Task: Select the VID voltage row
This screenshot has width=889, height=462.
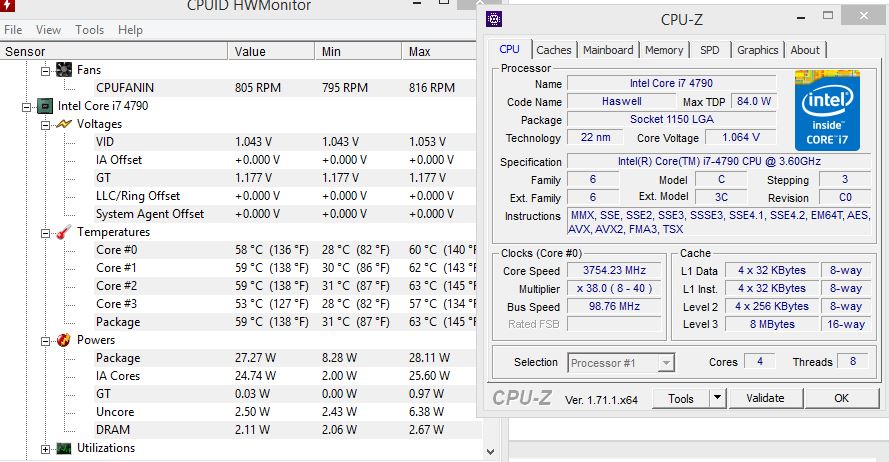Action: (x=285, y=142)
